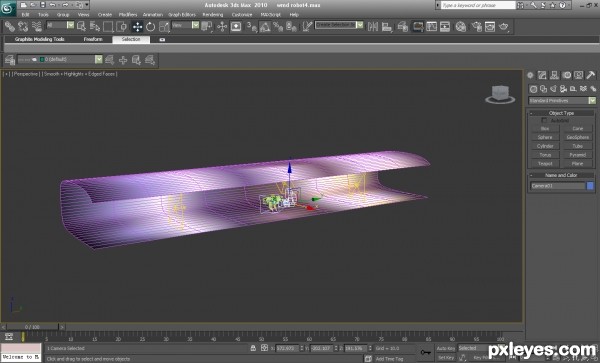Activate the Select Object tool
Viewport: 600px width, 363px height.
(x=81, y=26)
